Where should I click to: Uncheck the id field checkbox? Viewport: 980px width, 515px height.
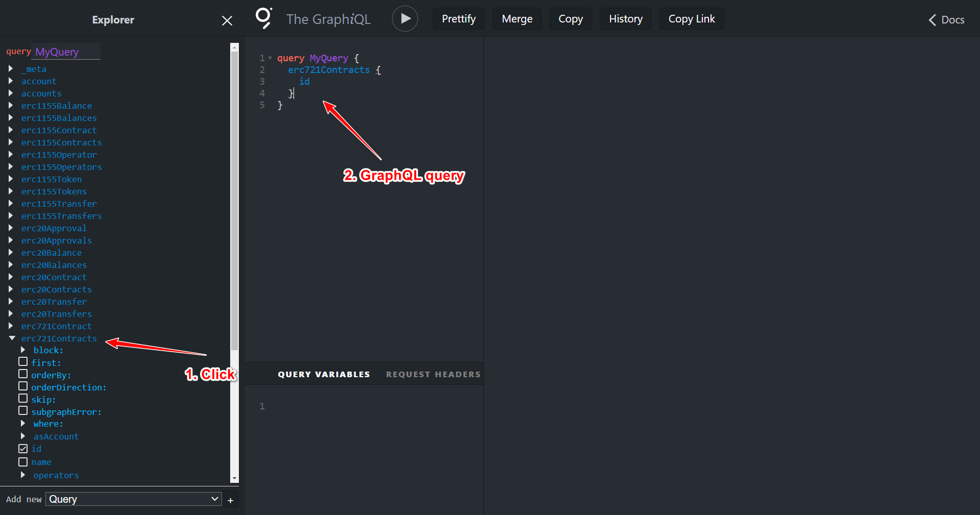point(23,449)
